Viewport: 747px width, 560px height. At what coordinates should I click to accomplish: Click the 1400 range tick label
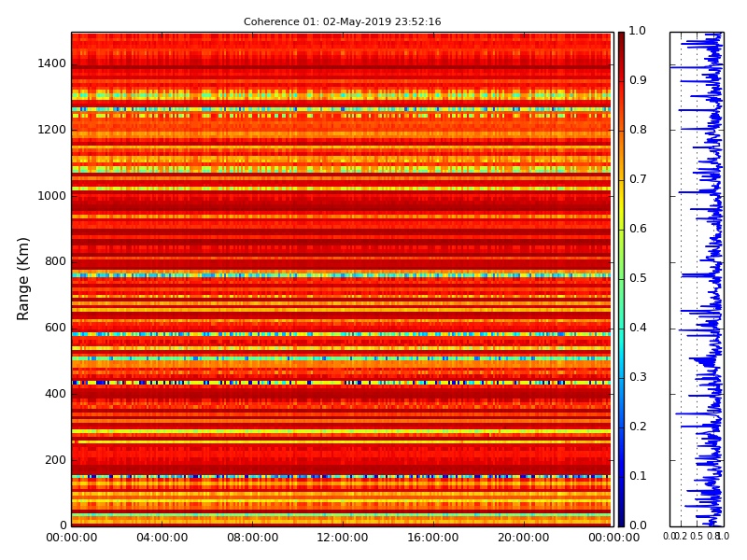pyautogui.click(x=52, y=63)
